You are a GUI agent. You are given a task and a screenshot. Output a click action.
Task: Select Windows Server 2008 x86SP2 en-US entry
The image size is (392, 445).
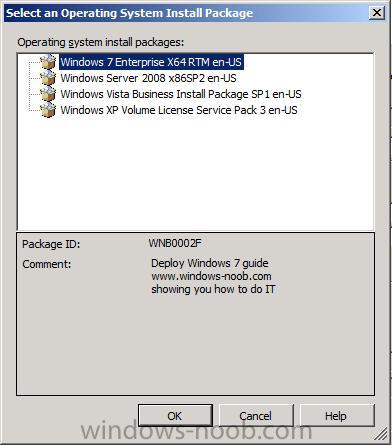[148, 78]
